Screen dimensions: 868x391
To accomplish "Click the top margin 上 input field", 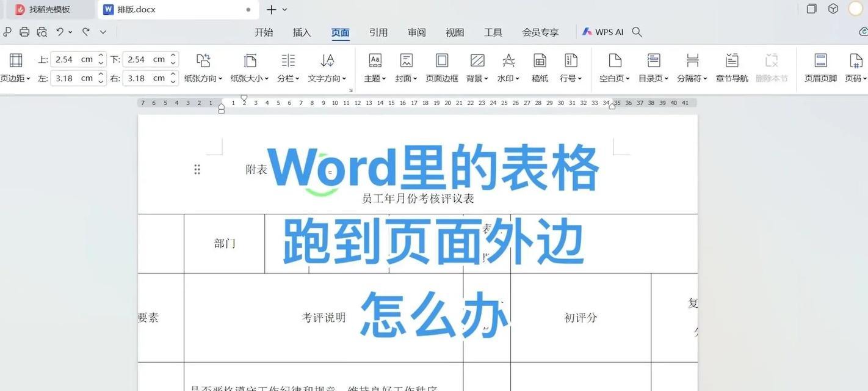I will click(x=78, y=59).
